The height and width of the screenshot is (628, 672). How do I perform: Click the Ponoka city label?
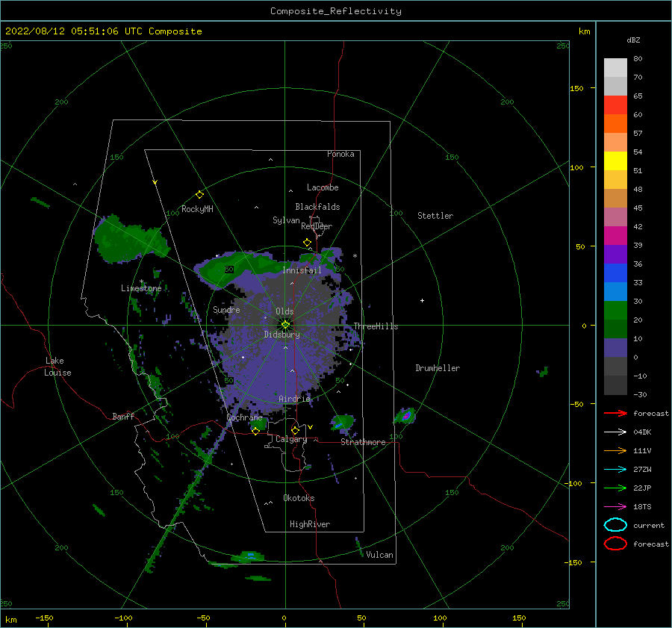point(340,154)
